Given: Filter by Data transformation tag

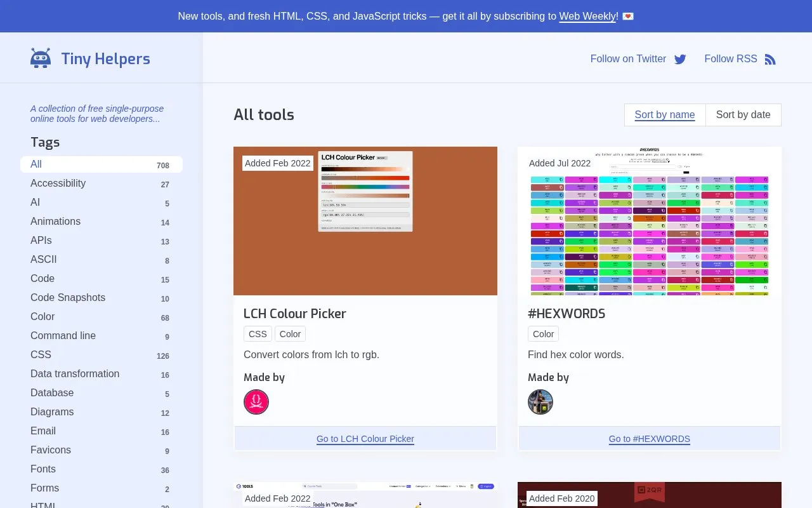Looking at the screenshot, I should pos(101,374).
